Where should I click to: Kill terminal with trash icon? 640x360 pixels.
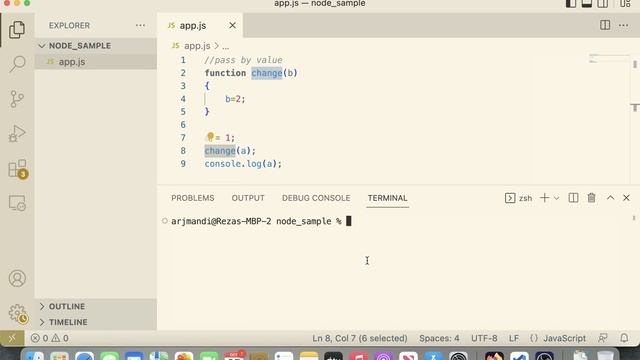591,198
